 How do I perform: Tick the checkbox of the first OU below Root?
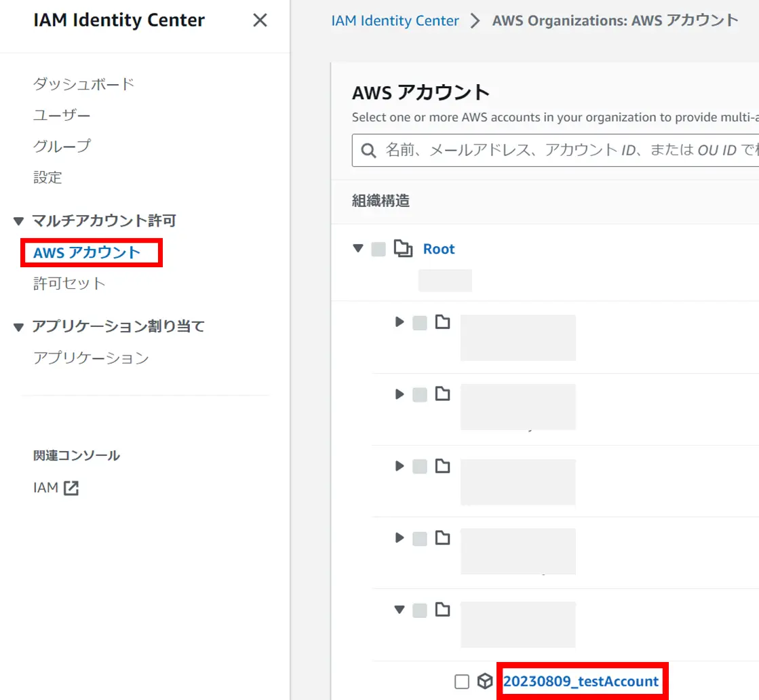click(420, 323)
